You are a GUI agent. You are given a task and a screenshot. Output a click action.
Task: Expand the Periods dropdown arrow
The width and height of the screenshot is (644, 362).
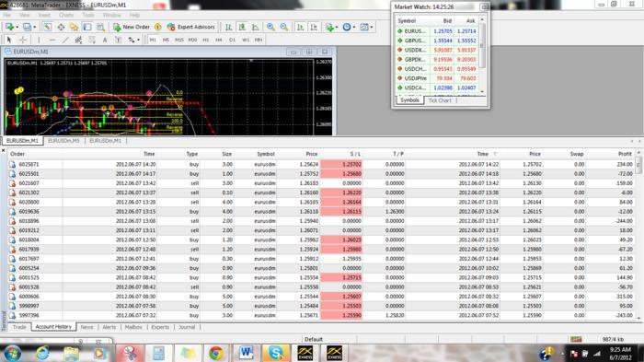coord(353,27)
